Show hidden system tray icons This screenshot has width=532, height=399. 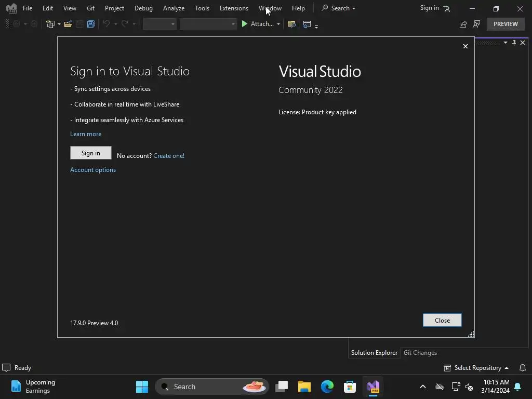[x=423, y=387]
